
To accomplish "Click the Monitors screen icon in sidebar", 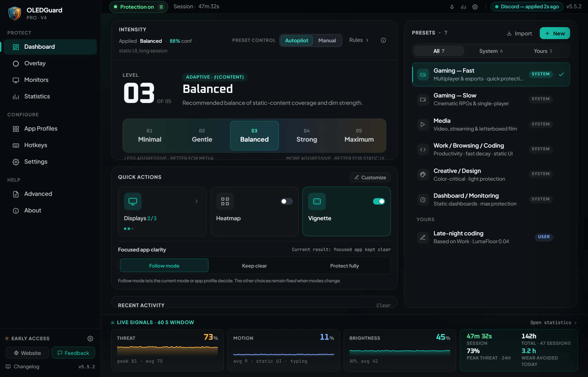I will pyautogui.click(x=16, y=80).
